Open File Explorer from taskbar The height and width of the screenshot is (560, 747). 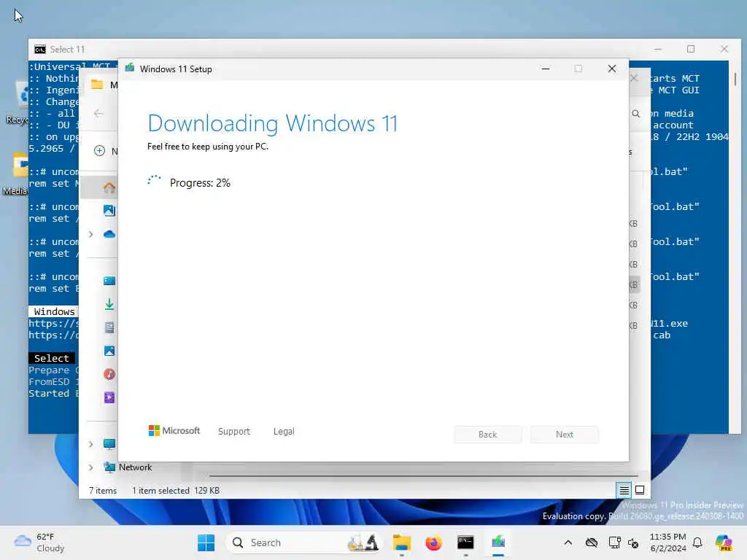pos(402,542)
